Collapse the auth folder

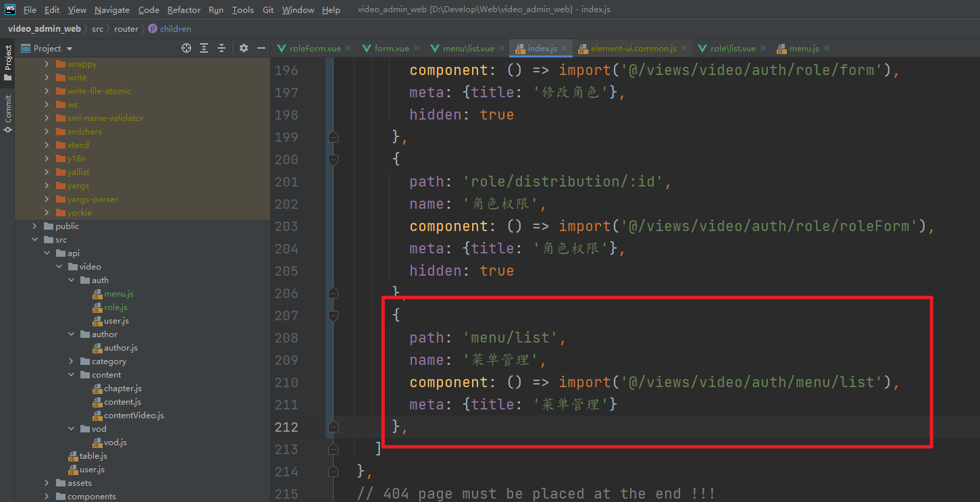coord(71,280)
